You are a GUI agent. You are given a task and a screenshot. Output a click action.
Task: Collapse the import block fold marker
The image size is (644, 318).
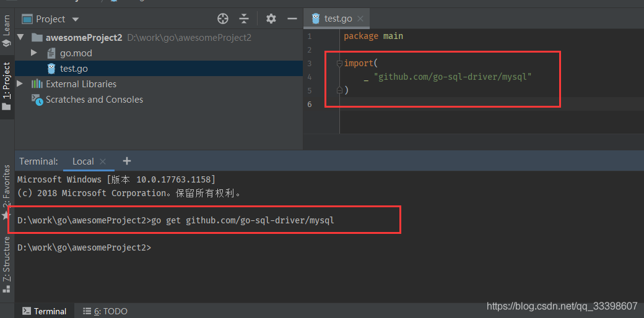[x=339, y=64]
